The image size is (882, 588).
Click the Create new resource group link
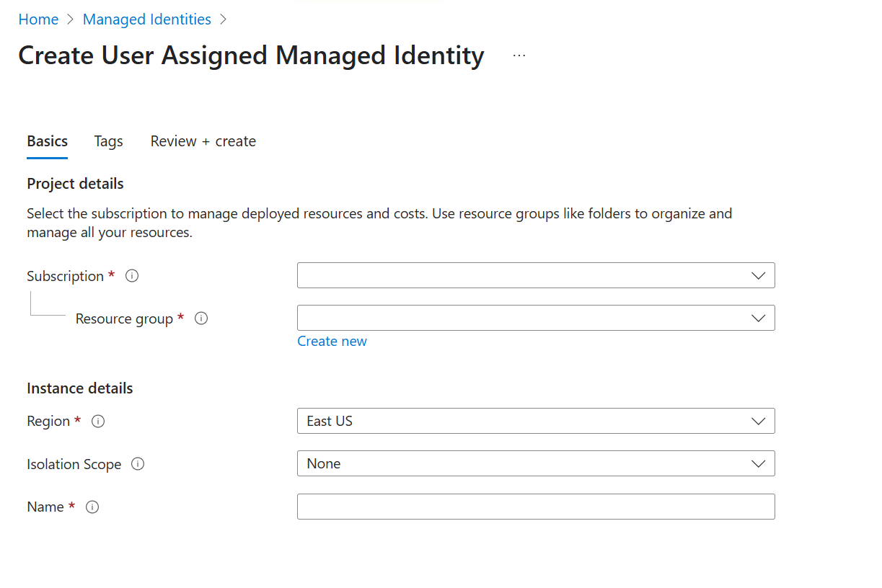pyautogui.click(x=332, y=342)
